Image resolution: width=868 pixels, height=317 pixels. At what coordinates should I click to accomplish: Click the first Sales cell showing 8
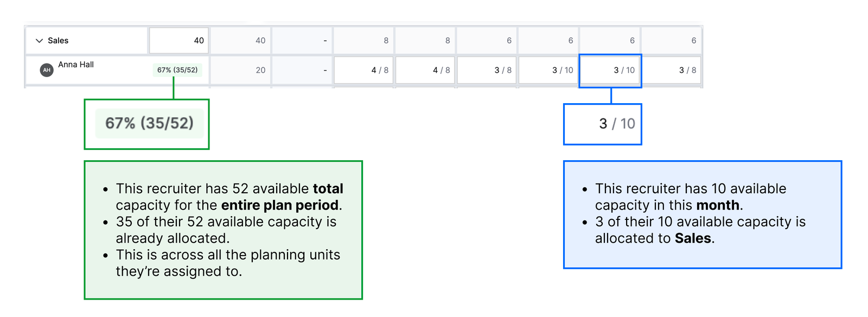[x=363, y=41]
